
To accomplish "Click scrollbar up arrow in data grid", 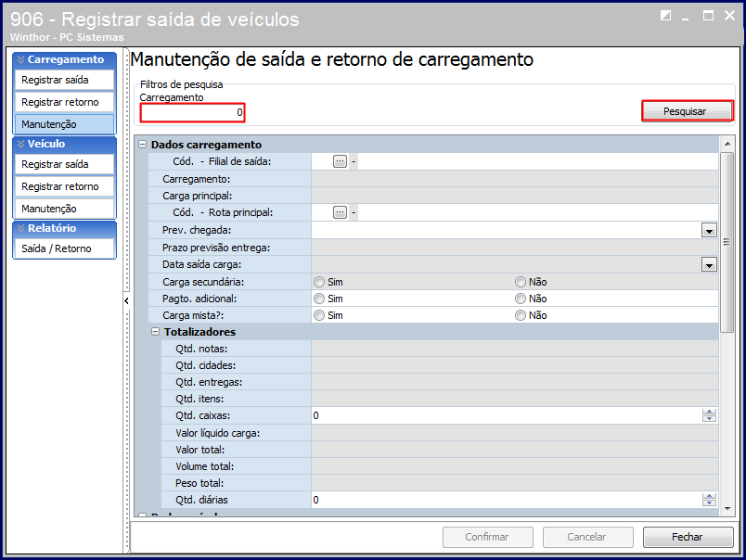I will 727,144.
